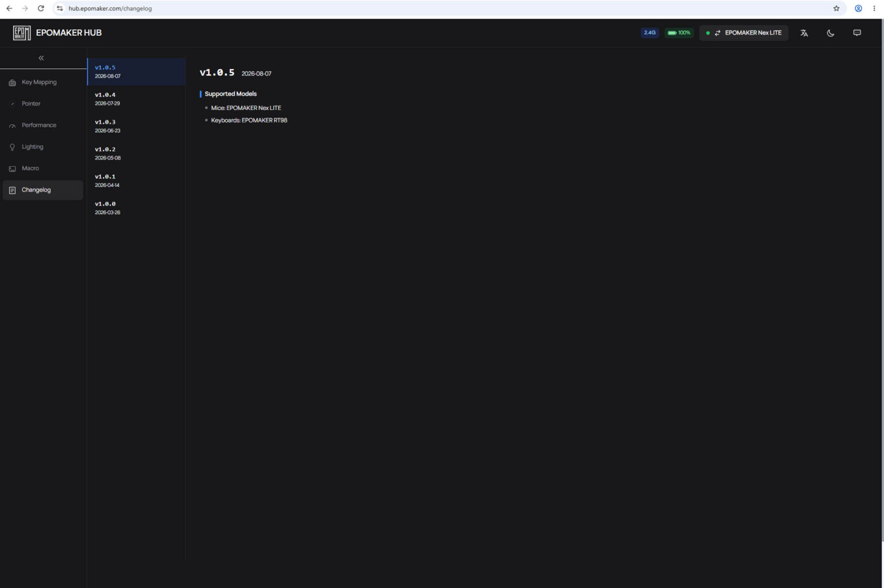Select version v1.0.0 changelog entry
The image size is (884, 588).
click(x=136, y=208)
